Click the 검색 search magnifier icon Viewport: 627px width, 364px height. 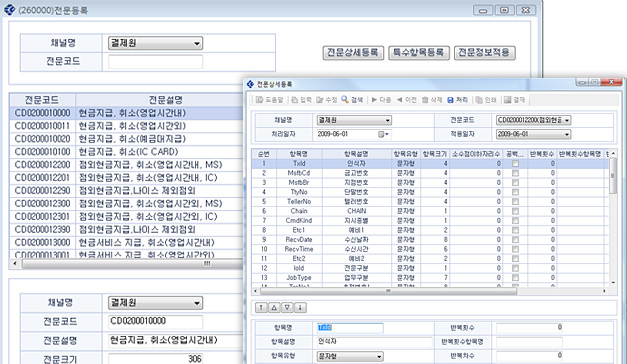tap(345, 100)
